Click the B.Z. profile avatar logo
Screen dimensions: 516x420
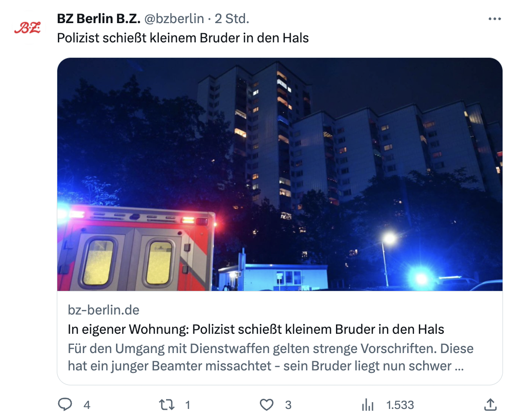point(27,27)
